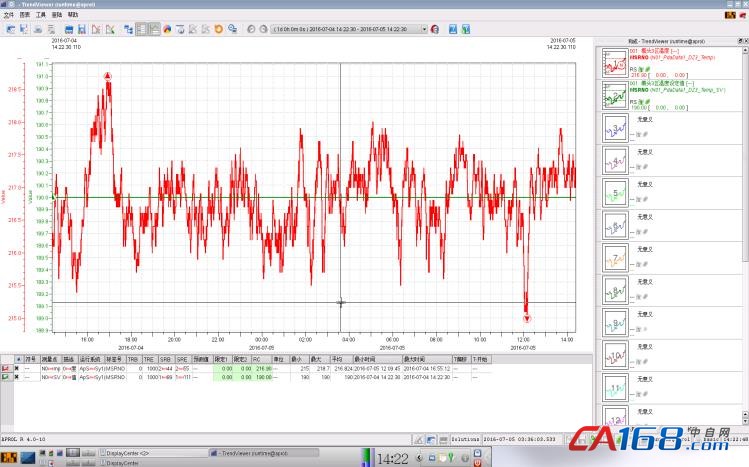This screenshot has width=749, height=467.
Task: Click the pie chart color icon
Action: click(165, 29)
